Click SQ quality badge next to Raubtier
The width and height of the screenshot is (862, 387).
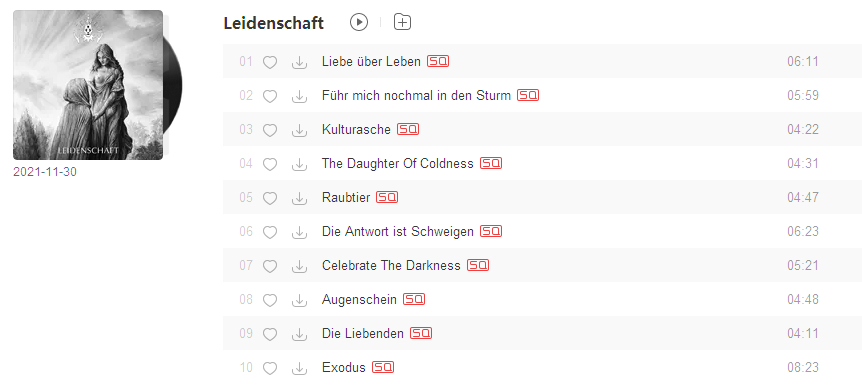pyautogui.click(x=387, y=197)
